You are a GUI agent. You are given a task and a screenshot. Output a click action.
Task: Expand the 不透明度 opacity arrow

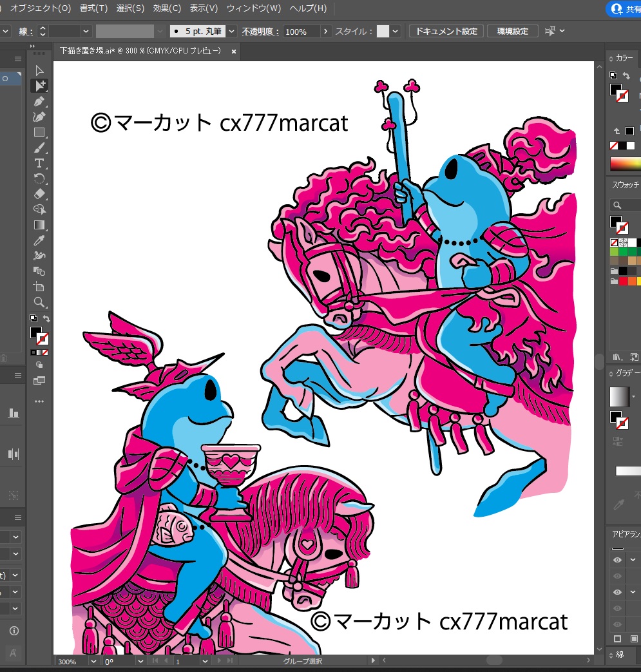tap(326, 31)
